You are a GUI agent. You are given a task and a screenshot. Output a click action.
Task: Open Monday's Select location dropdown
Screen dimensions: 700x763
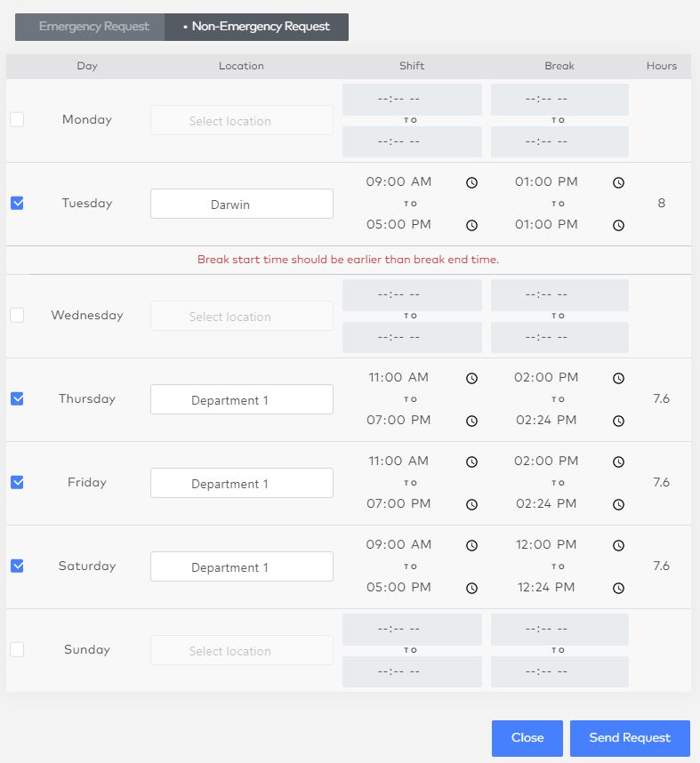click(242, 120)
